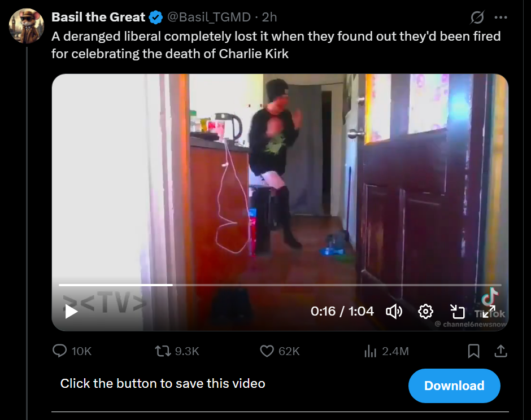Bookmark this post
This screenshot has height=420, width=531.
473,351
